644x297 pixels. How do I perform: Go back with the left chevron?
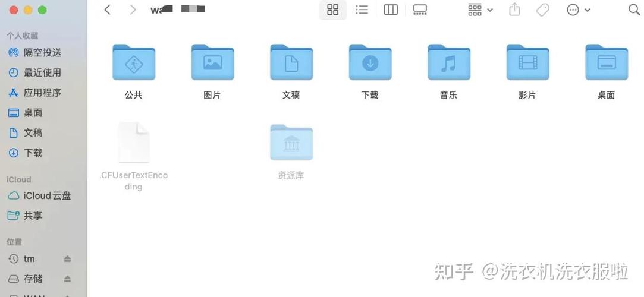(108, 10)
